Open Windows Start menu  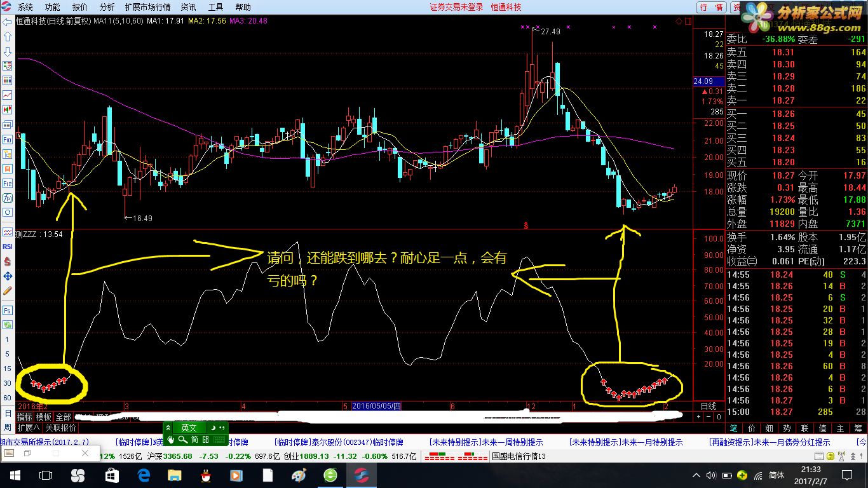[15, 475]
